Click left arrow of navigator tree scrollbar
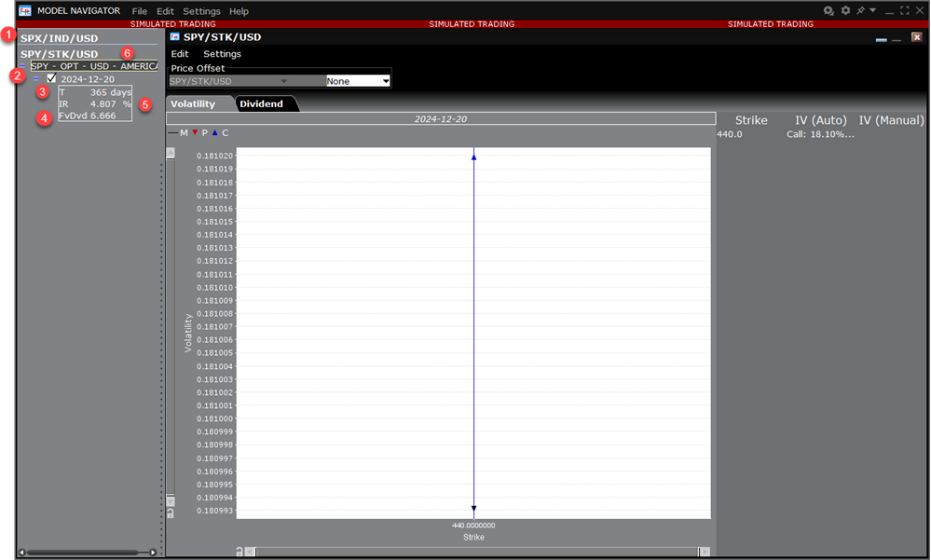Image resolution: width=931 pixels, height=560 pixels. pyautogui.click(x=22, y=553)
